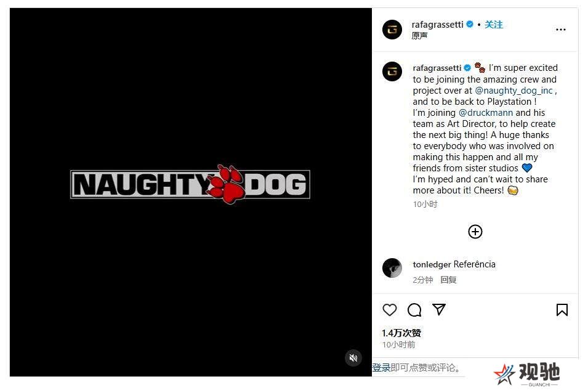Click tonledger username in comment
This screenshot has height=390, width=588.
(432, 265)
